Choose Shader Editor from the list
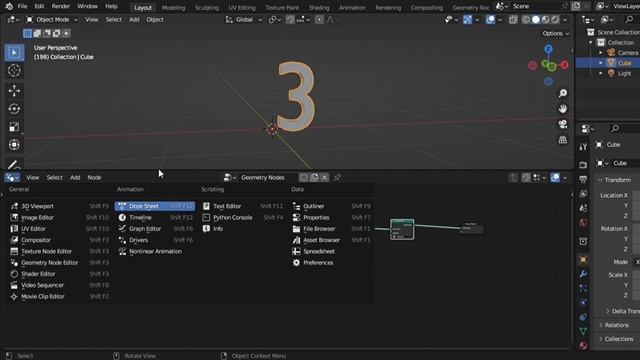The height and width of the screenshot is (360, 640). 60,274
